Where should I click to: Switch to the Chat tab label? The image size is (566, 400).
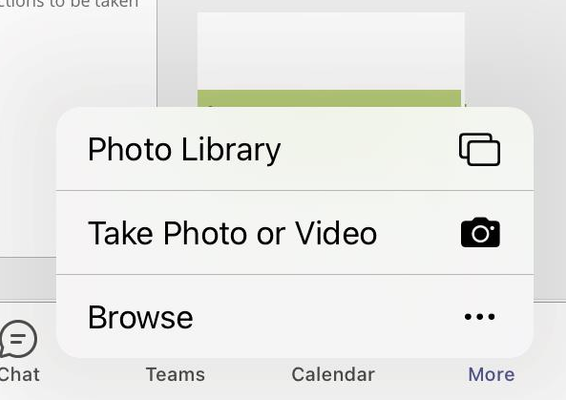click(19, 374)
